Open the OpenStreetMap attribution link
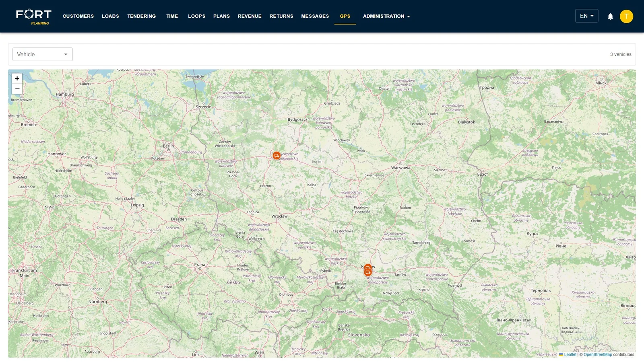The width and height of the screenshot is (644, 362). point(598,355)
